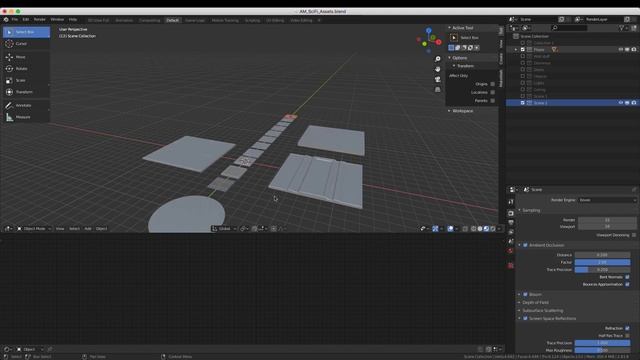Toggle Refraction checkbox

tap(627, 328)
